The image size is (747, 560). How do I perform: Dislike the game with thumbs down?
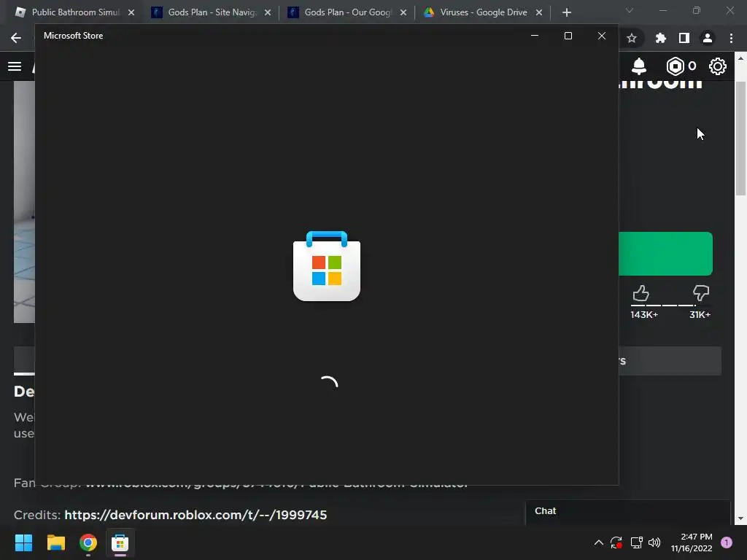pos(701,293)
